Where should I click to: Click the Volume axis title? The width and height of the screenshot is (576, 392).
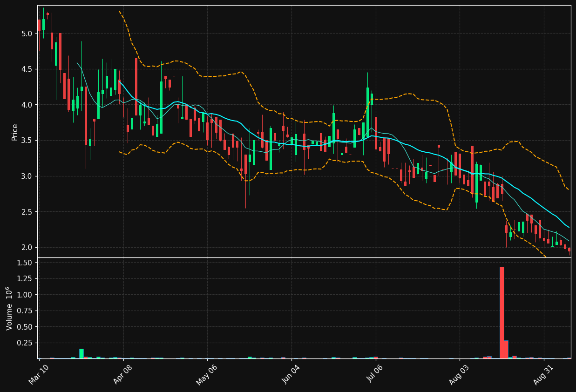coord(9,308)
